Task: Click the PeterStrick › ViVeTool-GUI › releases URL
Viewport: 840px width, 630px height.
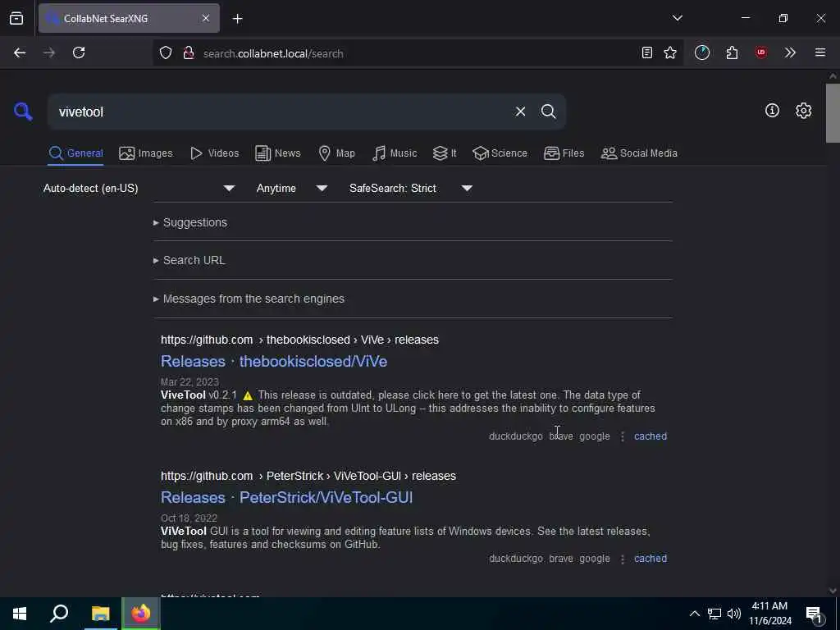Action: 308,476
